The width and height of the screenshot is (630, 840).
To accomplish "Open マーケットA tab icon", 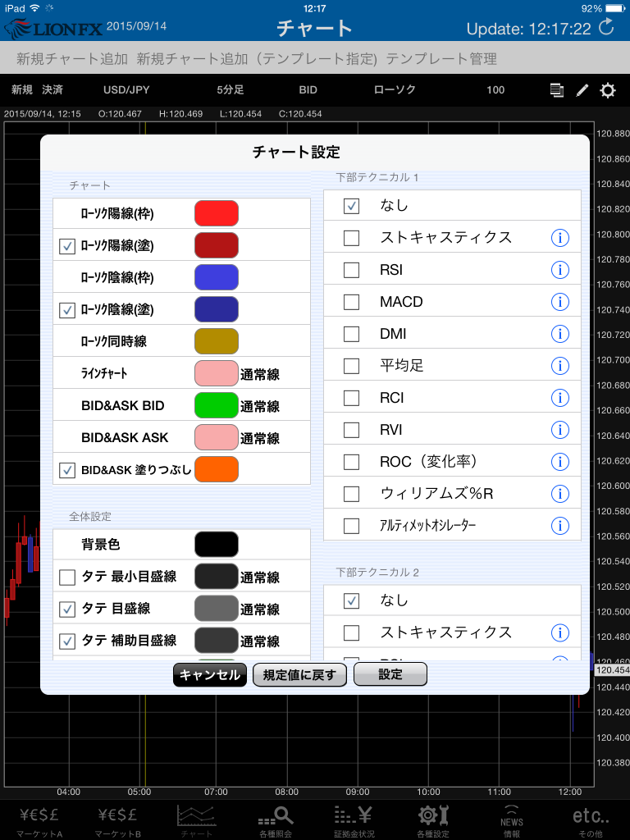I will (39, 821).
